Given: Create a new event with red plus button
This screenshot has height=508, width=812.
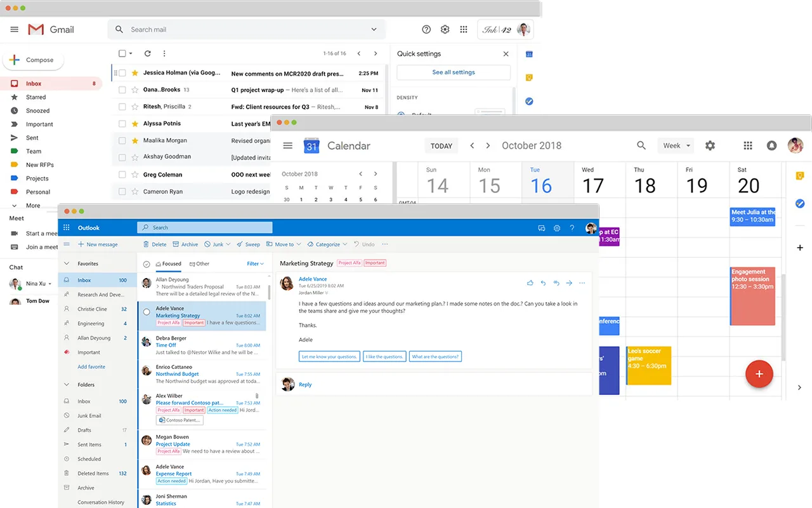Looking at the screenshot, I should point(759,373).
